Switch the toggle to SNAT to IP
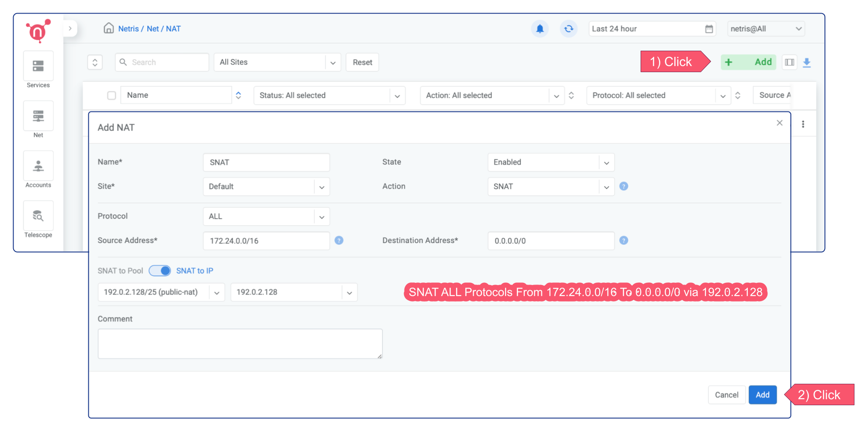The width and height of the screenshot is (868, 431). click(160, 271)
